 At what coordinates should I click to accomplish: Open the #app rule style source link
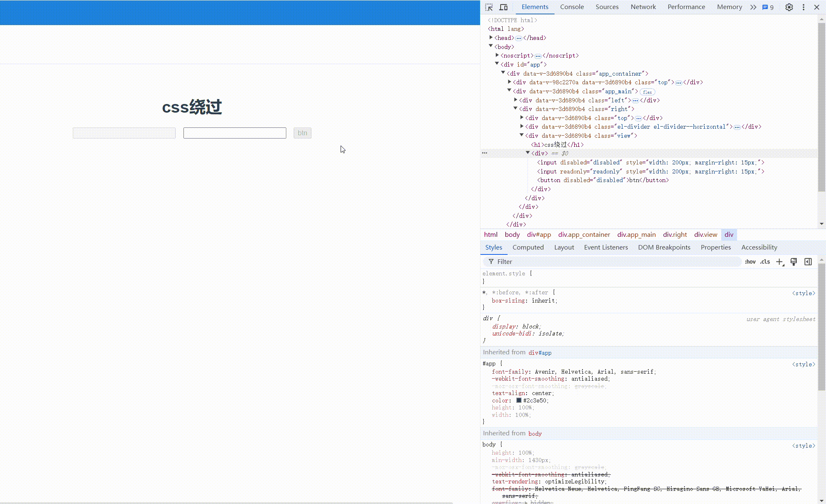tap(804, 364)
